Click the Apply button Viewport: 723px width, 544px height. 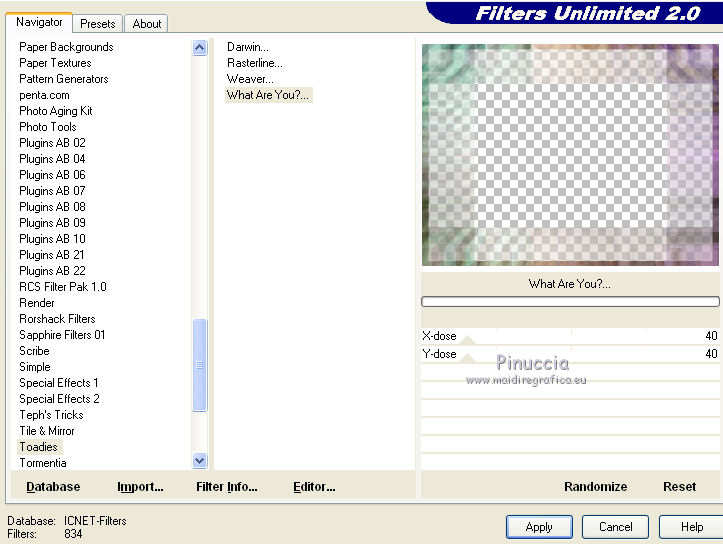[x=539, y=526]
